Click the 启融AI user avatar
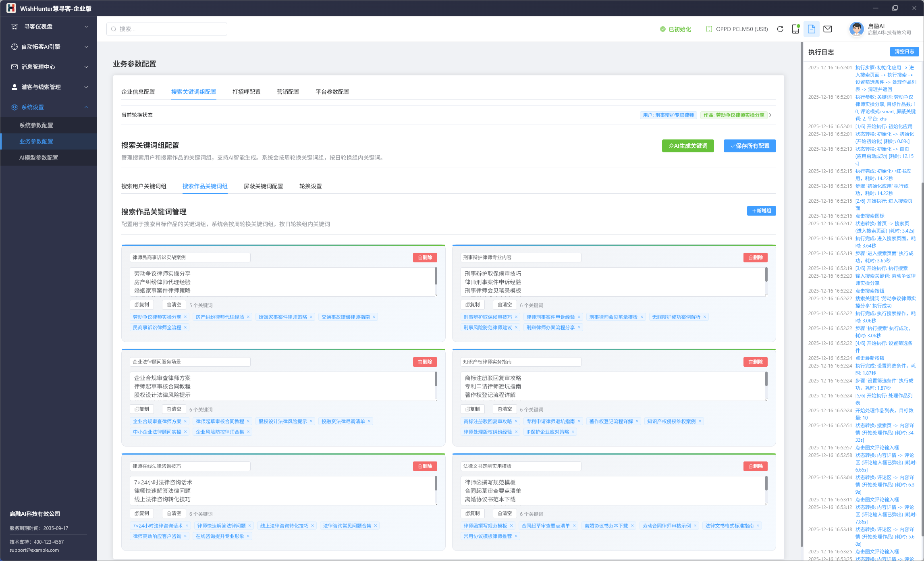 pos(856,29)
